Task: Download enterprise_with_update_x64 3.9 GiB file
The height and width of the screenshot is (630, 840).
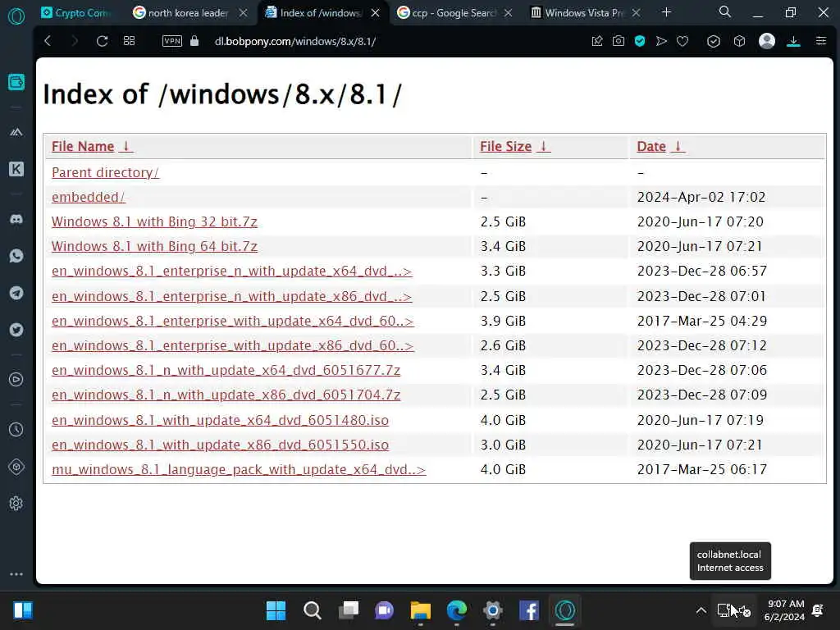Action: click(x=232, y=321)
